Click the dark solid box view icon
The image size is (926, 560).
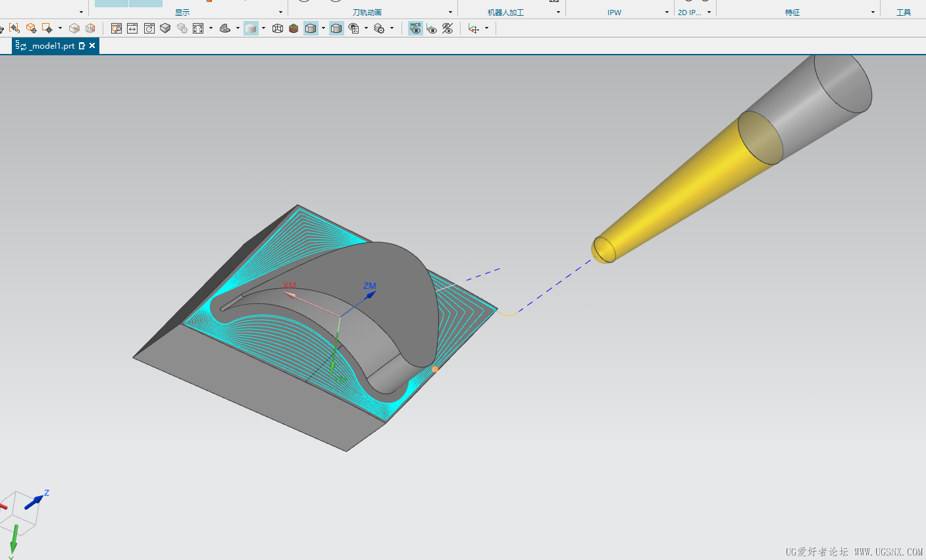click(x=165, y=28)
